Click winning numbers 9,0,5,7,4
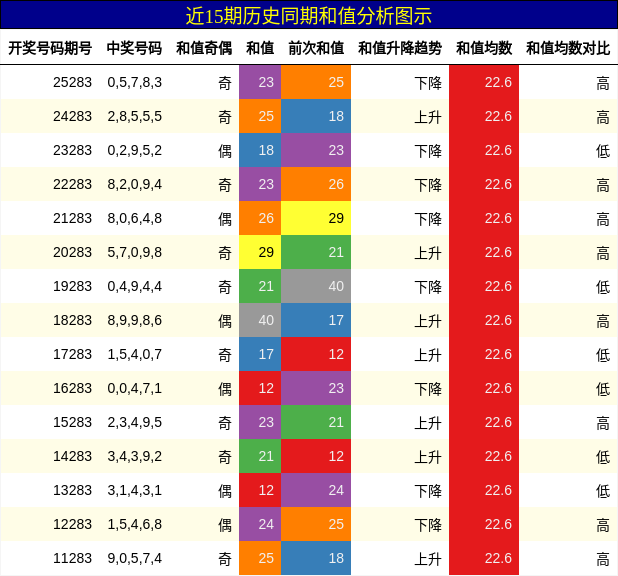Image resolution: width=618 pixels, height=576 pixels. [x=134, y=558]
